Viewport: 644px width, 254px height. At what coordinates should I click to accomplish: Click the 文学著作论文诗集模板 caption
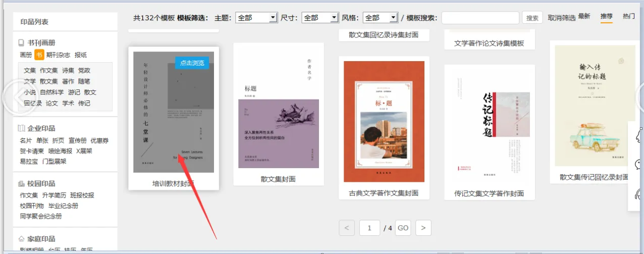(x=489, y=43)
